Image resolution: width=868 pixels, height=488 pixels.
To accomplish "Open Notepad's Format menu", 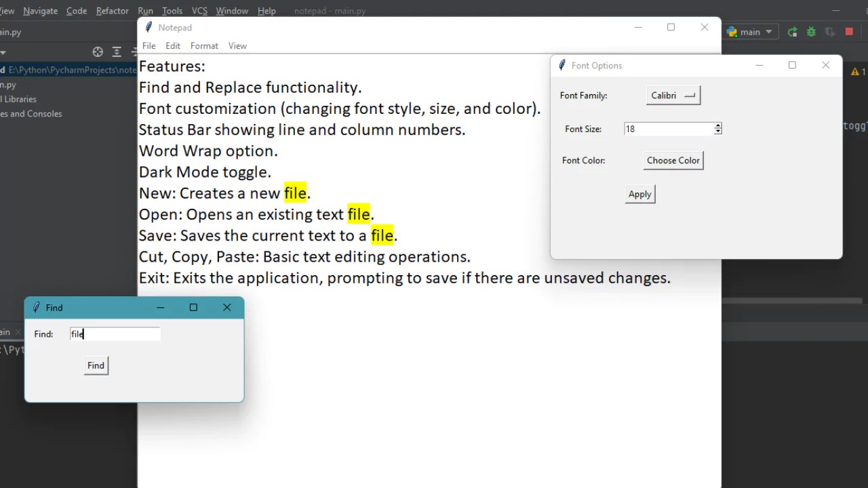I will coord(204,45).
